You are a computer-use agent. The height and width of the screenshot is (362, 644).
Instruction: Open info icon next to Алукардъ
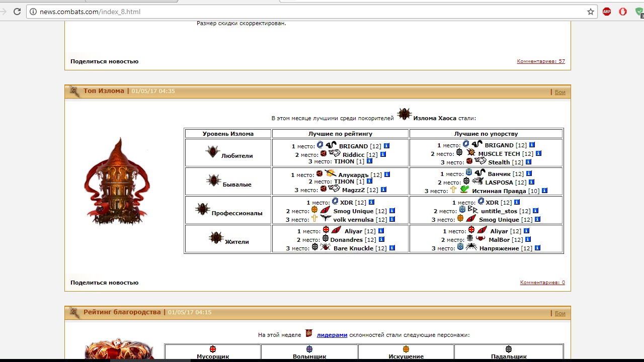pos(387,174)
